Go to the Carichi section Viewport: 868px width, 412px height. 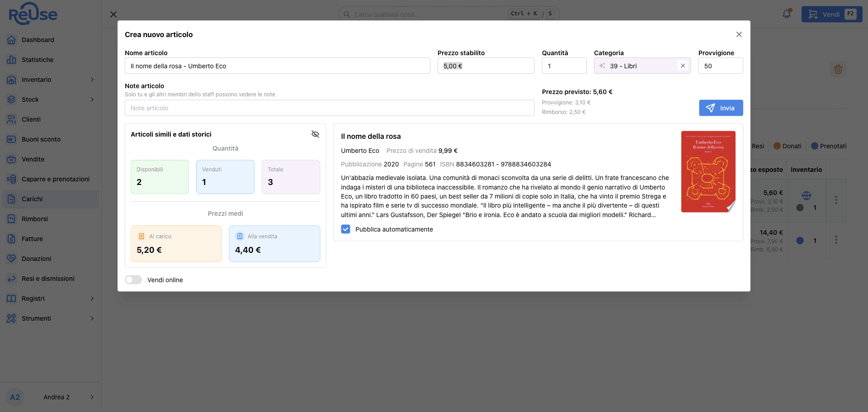51,199
